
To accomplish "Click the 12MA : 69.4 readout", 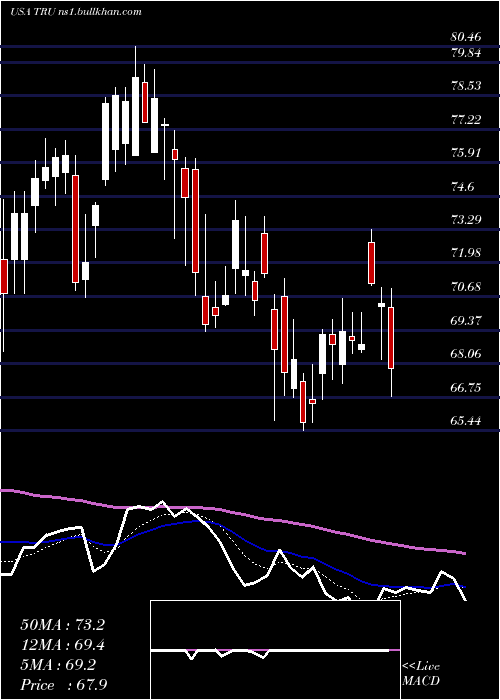I will (62, 645).
